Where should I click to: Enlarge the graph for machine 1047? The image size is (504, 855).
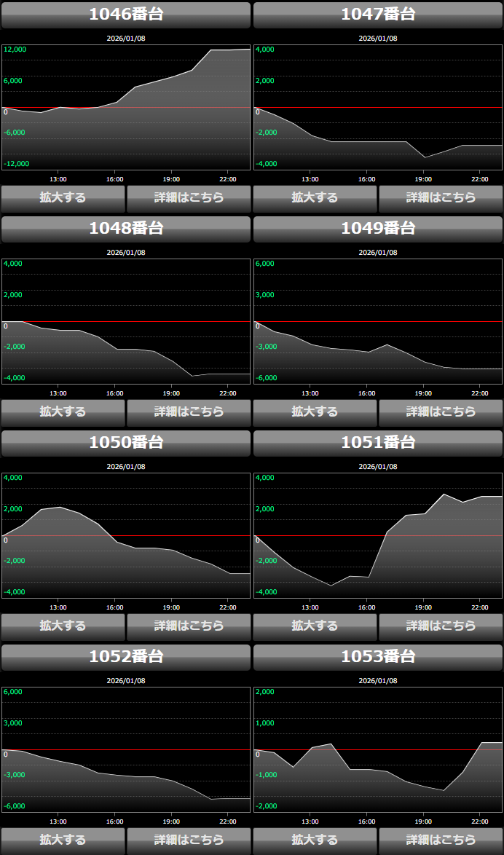[315, 197]
